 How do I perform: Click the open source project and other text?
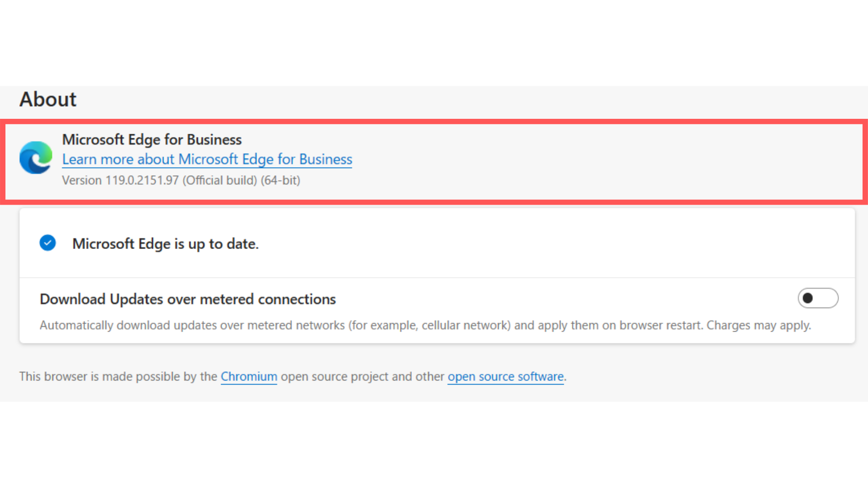362,376
